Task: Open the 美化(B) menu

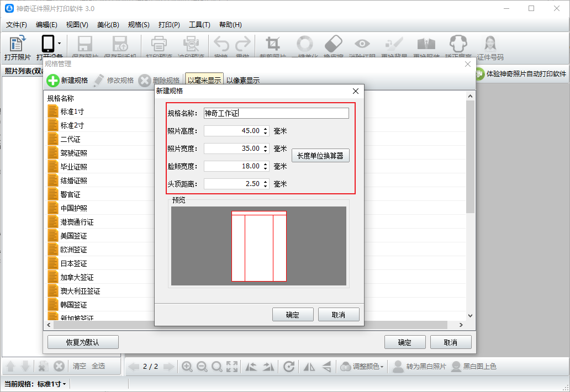Action: coord(108,25)
